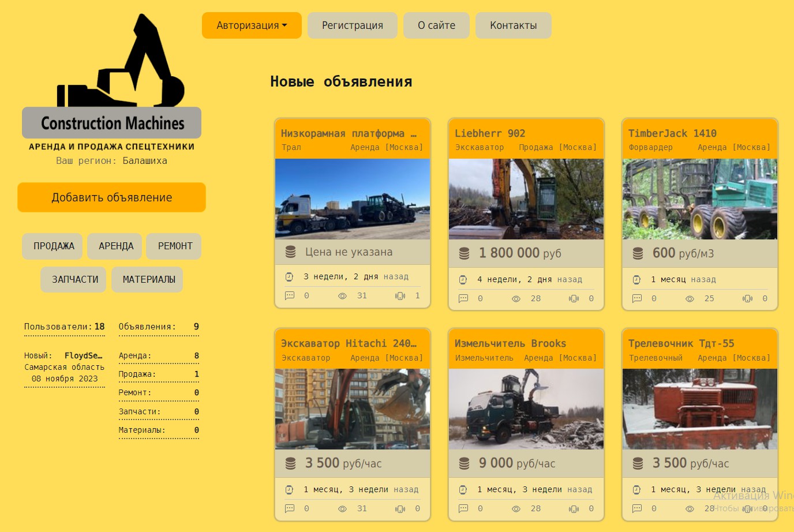View the TimberJack 1410 forwarder photo

click(x=700, y=199)
